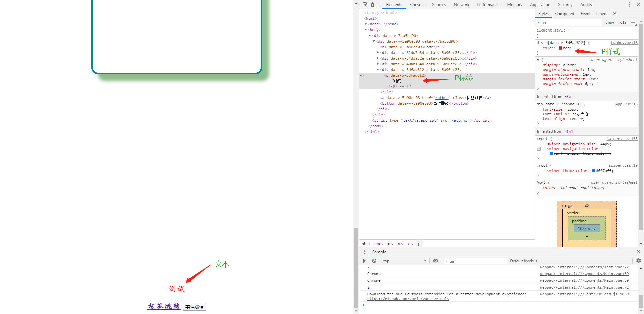Click the ellipsis beside selected p node
644x314 pixels.
pyautogui.click(x=362, y=75)
